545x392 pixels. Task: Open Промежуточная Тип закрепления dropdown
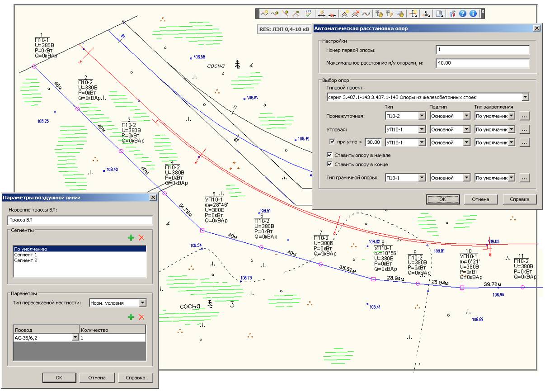pyautogui.click(x=511, y=116)
